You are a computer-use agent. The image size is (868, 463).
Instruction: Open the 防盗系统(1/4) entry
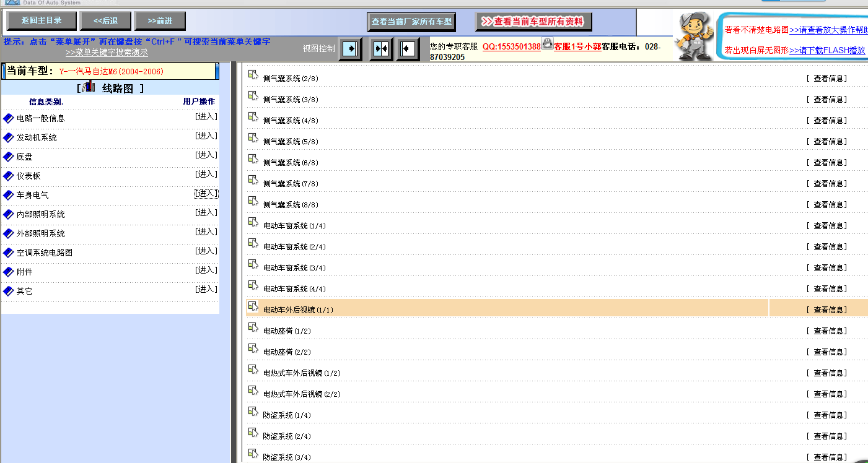click(x=287, y=415)
